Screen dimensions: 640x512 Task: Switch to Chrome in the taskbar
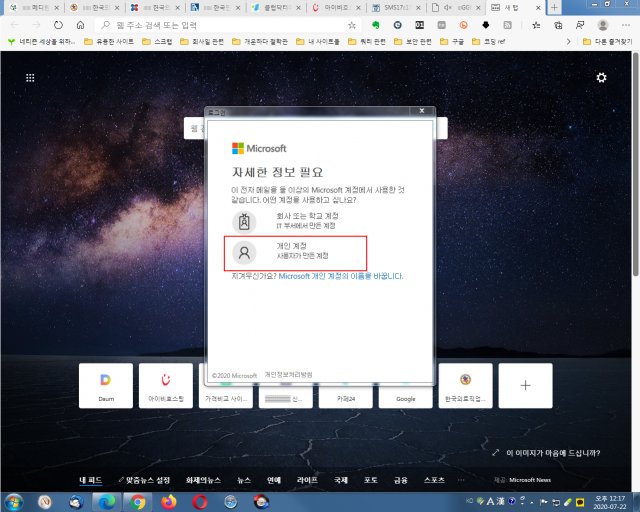[138, 502]
